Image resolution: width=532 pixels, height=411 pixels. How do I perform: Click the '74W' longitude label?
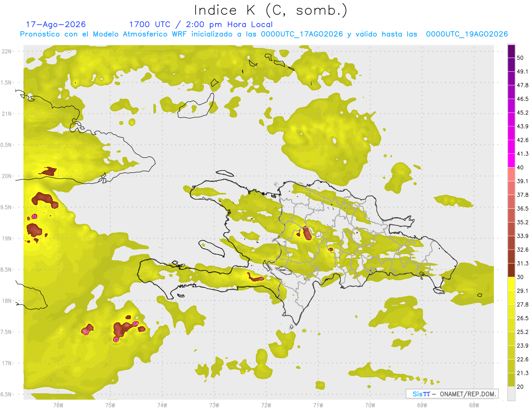point(162,405)
